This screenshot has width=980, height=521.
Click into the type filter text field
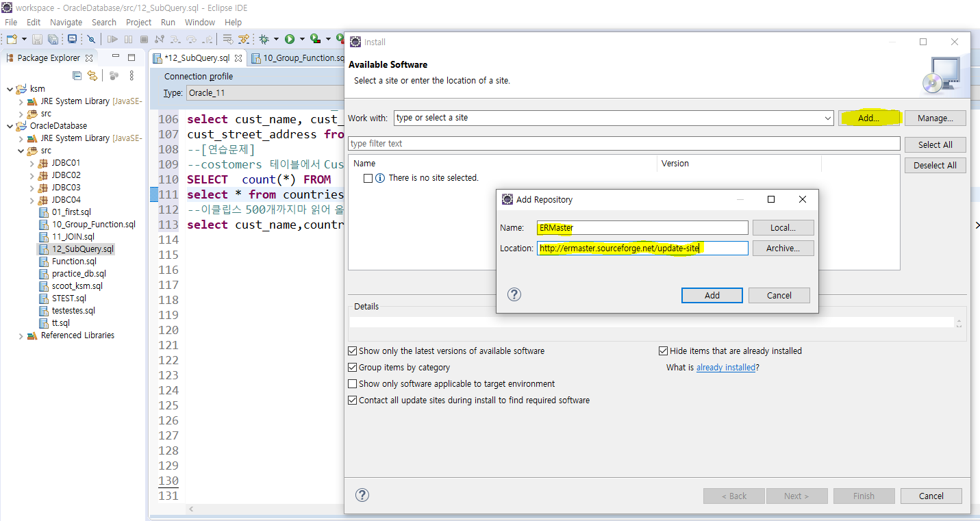tap(624, 144)
